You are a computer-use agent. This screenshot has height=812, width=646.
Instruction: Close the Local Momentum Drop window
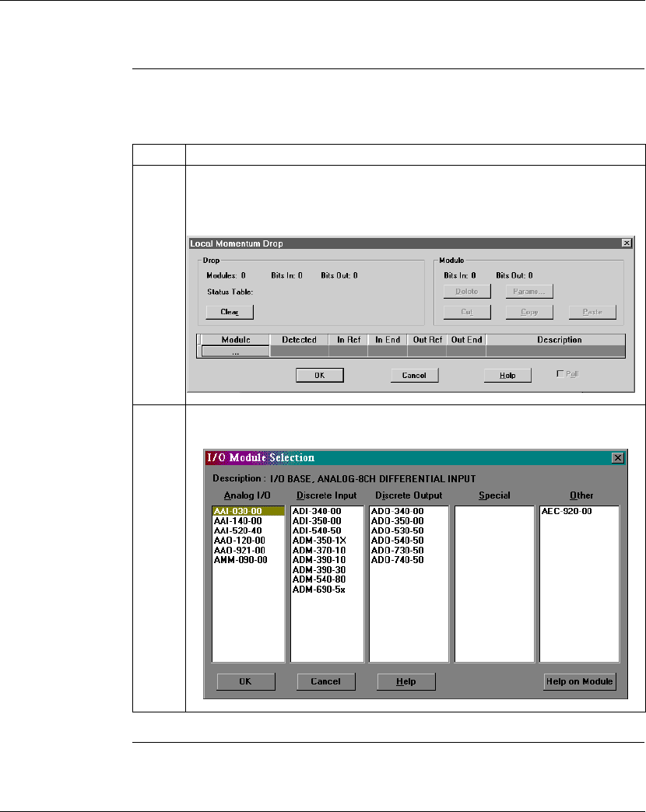click(x=627, y=243)
